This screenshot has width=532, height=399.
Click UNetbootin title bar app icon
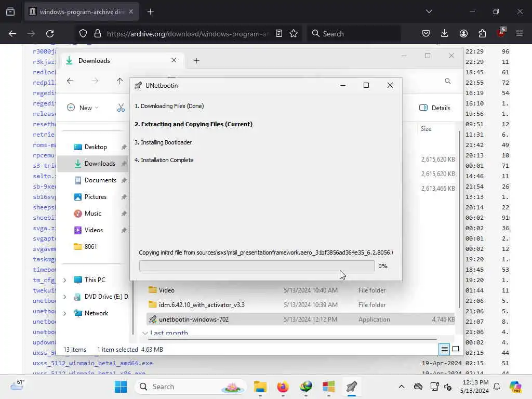(x=138, y=86)
